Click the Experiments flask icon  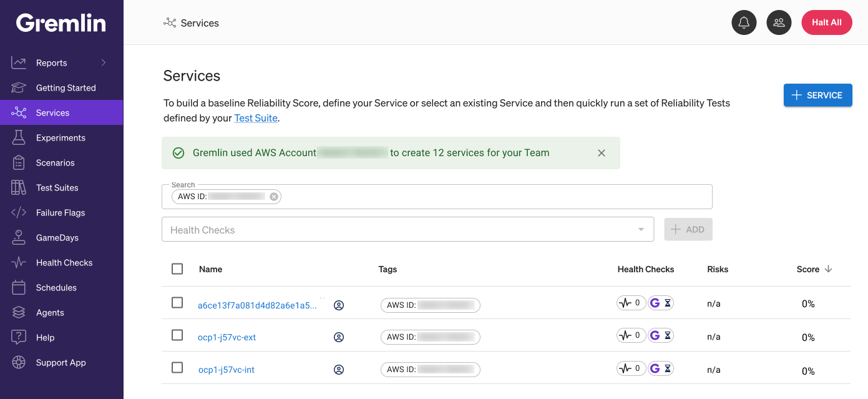pos(19,137)
